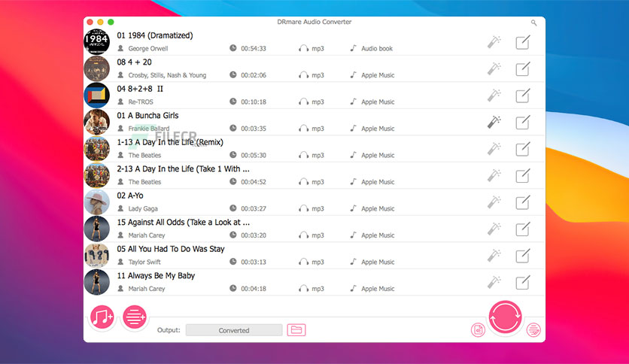Edit tags of 01 A Buncha Girls

click(x=523, y=123)
